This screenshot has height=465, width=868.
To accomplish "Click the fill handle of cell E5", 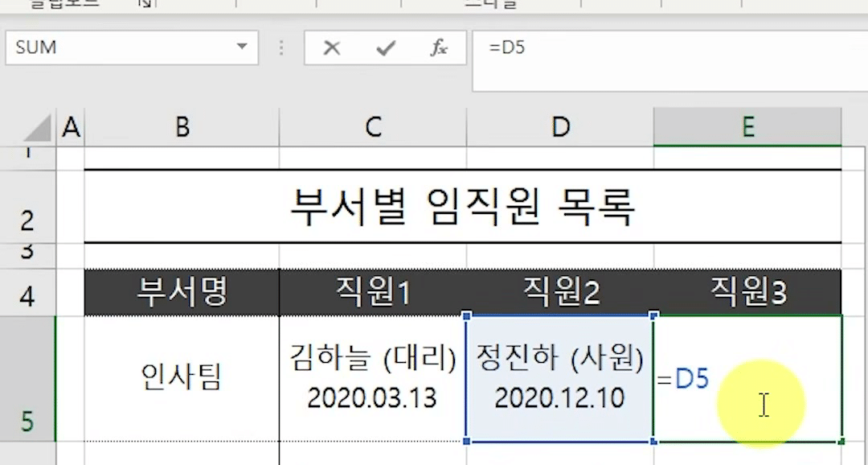I will [841, 442].
